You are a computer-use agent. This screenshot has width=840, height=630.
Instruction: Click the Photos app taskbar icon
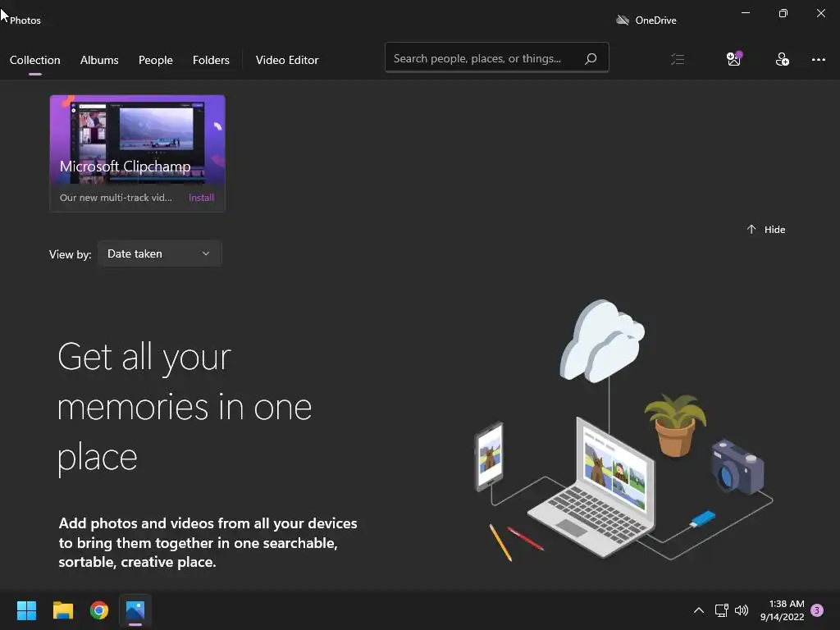(x=135, y=610)
